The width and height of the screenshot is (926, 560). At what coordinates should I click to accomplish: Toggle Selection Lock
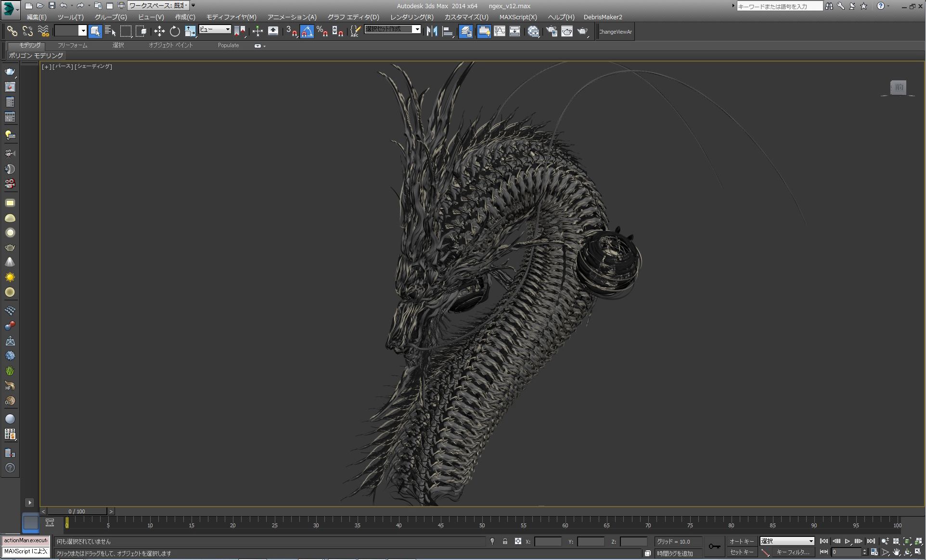pyautogui.click(x=505, y=541)
